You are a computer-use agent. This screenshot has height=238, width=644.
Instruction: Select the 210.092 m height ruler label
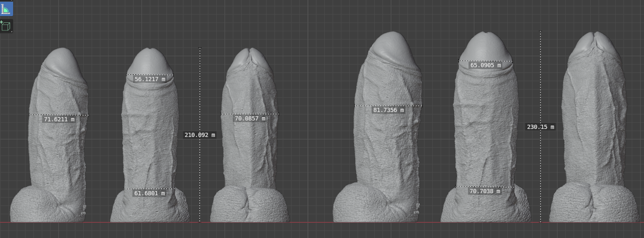(200, 135)
